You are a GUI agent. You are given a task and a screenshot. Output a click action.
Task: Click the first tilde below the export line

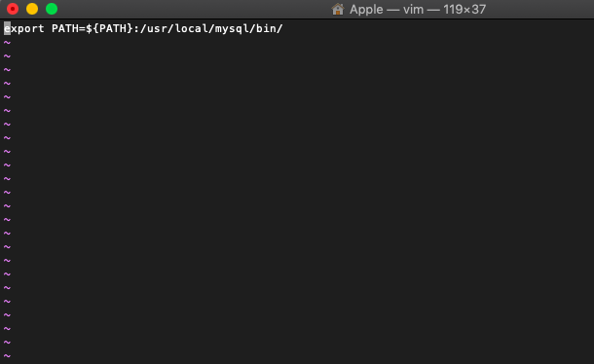(7, 43)
